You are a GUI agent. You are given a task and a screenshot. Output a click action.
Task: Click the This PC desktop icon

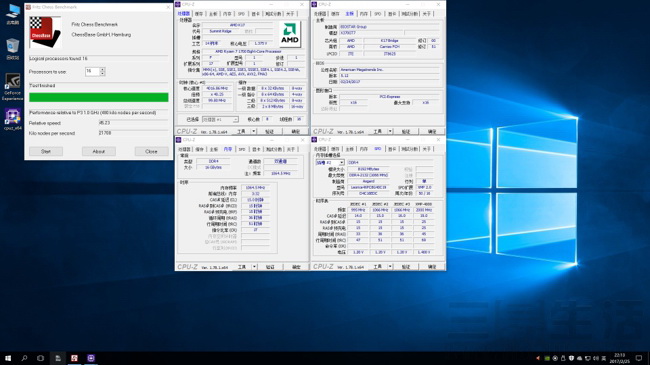[x=12, y=14]
